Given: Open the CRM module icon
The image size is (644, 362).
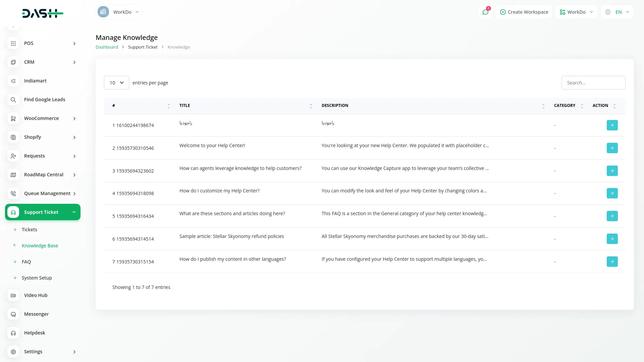Looking at the screenshot, I should coord(13,62).
